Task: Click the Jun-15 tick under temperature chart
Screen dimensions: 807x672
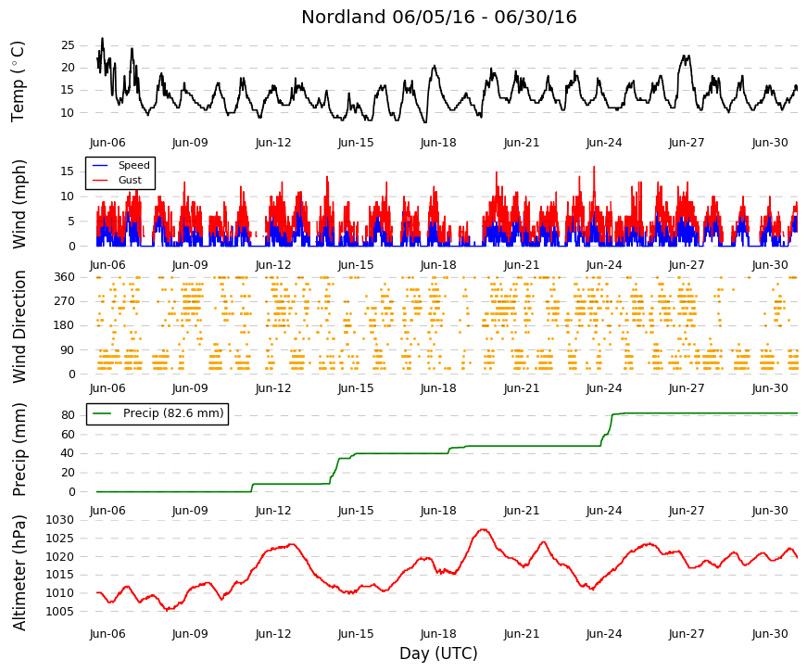Action: tap(356, 143)
